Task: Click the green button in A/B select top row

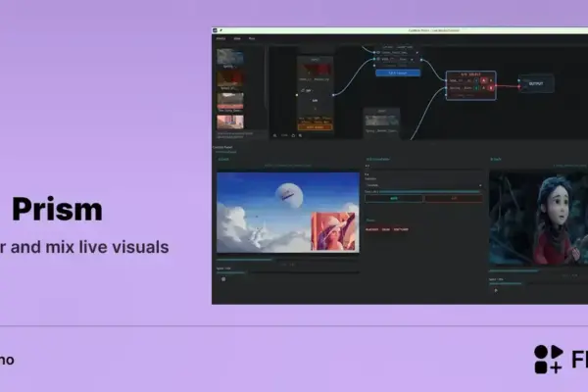Action: (476, 80)
